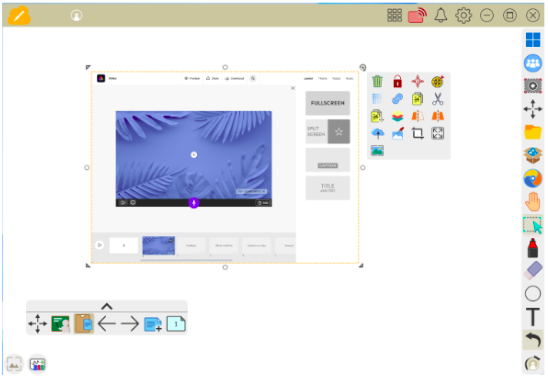The height and width of the screenshot is (376, 548).
Task: Select the red marker pen tool
Action: (532, 248)
